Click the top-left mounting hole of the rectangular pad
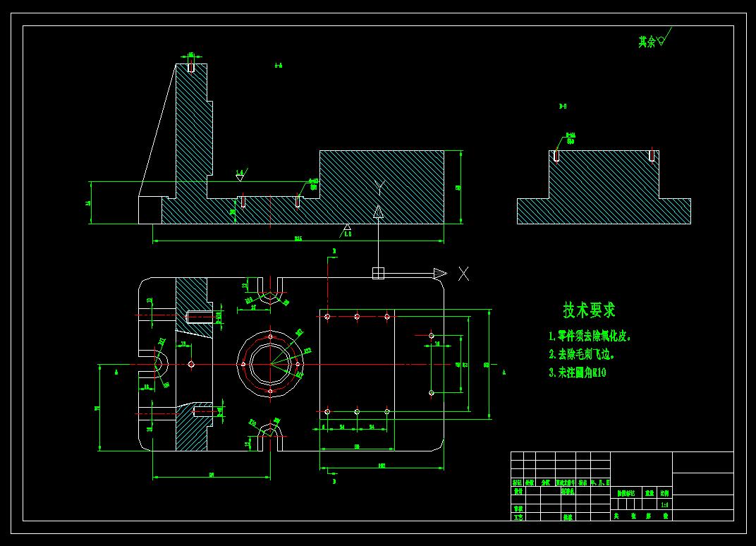Image resolution: width=756 pixels, height=546 pixels. click(x=327, y=317)
